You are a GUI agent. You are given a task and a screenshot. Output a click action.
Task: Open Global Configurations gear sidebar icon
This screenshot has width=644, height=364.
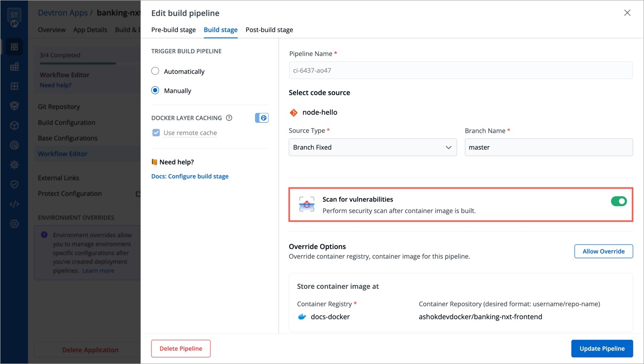14,224
